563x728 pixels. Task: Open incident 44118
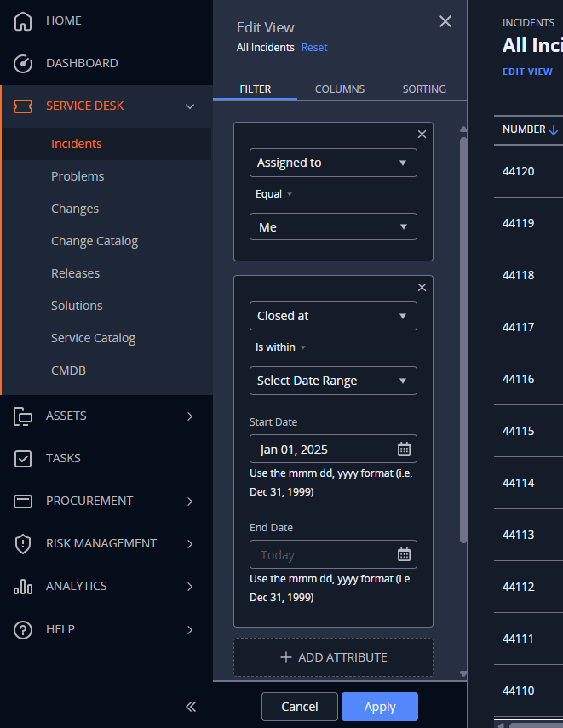[x=518, y=275]
